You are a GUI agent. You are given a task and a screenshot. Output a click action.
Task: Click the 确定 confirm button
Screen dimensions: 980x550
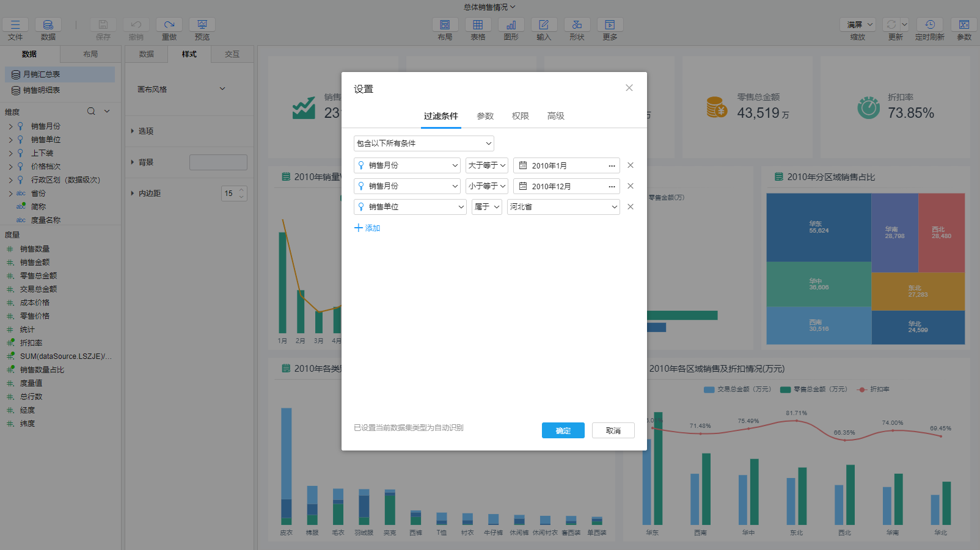coord(563,430)
